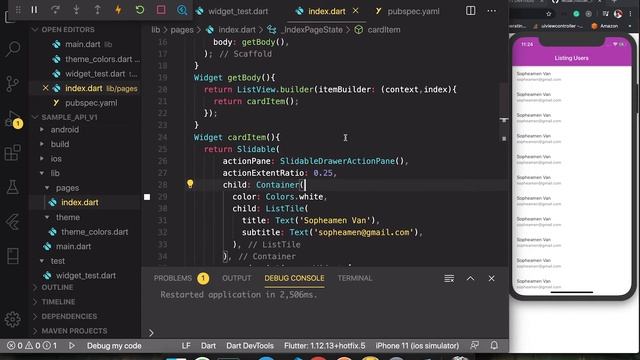Image resolution: width=640 pixels, height=360 pixels.
Task: Expand the MAVEN PROJECTS section
Action: (74, 331)
